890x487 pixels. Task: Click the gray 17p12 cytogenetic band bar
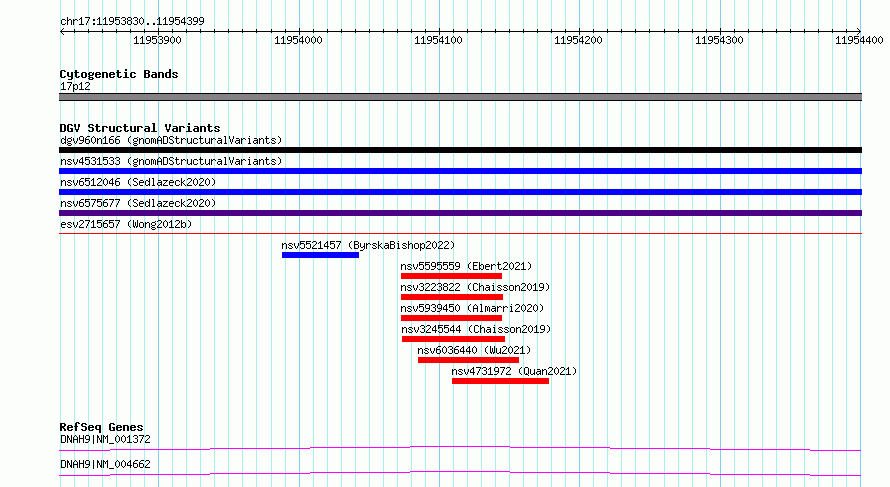click(x=460, y=97)
